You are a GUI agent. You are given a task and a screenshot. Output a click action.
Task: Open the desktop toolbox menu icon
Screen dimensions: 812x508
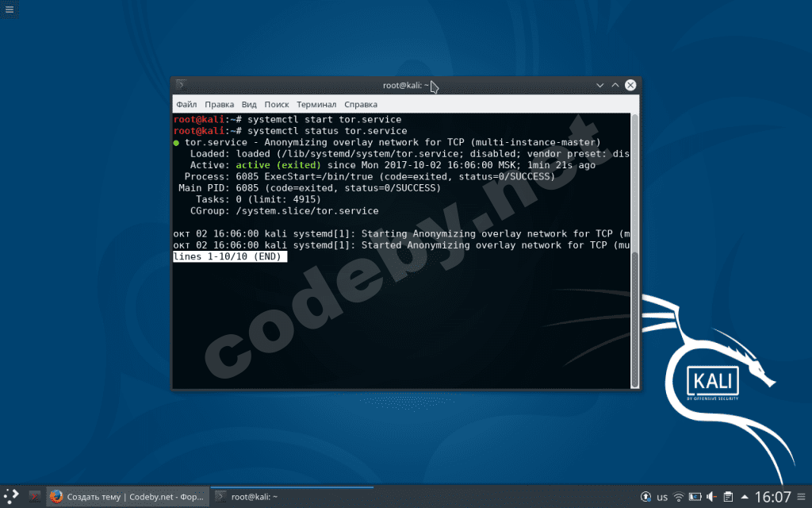[x=10, y=10]
